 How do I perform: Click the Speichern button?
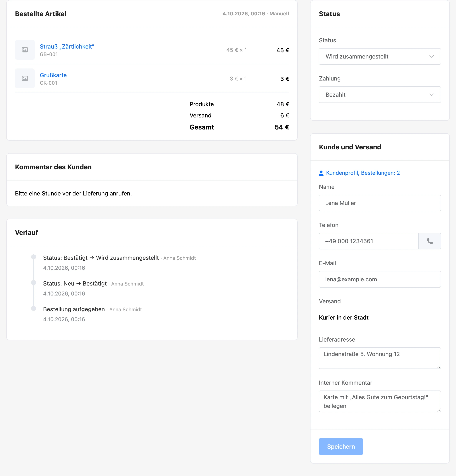pos(341,446)
